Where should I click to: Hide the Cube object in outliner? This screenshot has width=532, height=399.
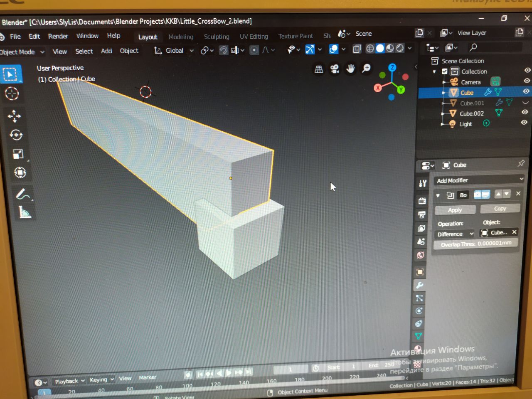pyautogui.click(x=526, y=91)
